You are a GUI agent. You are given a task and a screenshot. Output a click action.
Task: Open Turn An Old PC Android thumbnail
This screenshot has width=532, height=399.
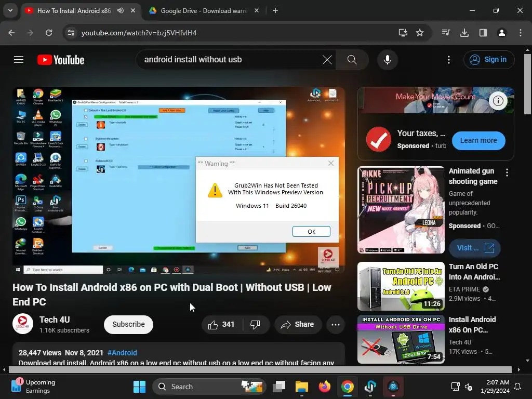(x=401, y=286)
